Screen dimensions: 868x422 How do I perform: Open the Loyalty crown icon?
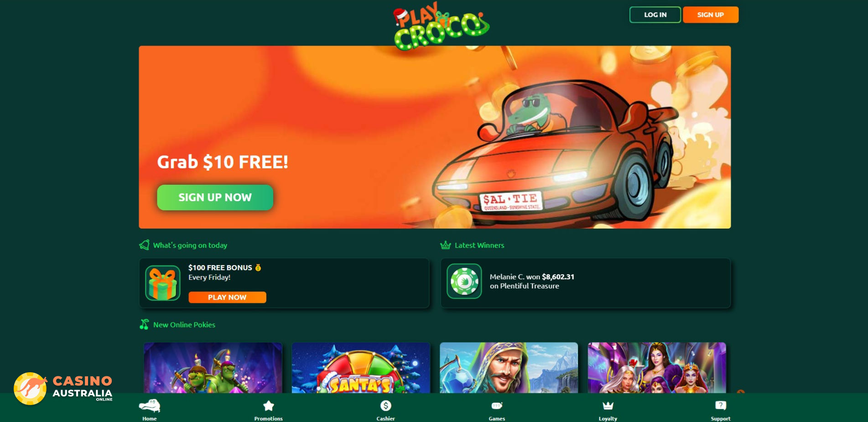point(608,406)
